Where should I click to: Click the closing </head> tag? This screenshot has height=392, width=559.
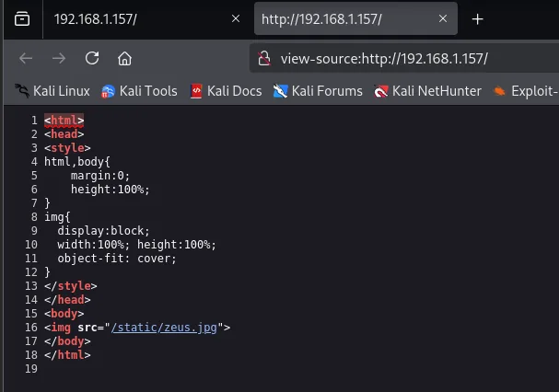point(67,300)
